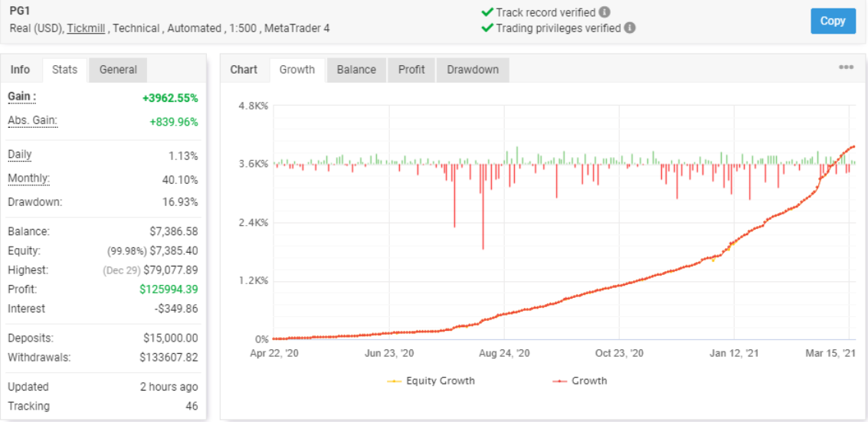The height and width of the screenshot is (422, 868).
Task: Click the info icon beside Trading privileges verified
Action: pyautogui.click(x=630, y=28)
